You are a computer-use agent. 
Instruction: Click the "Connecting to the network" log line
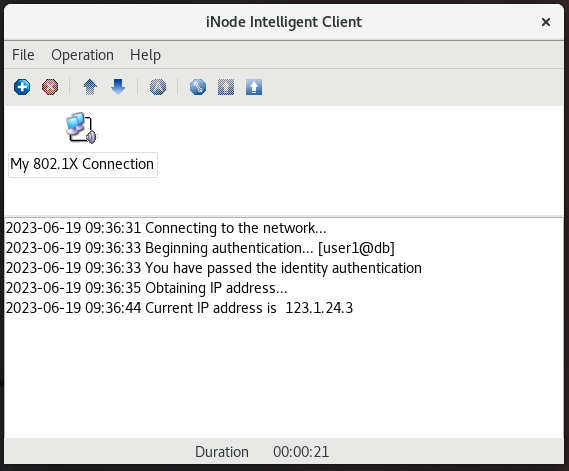pos(166,228)
